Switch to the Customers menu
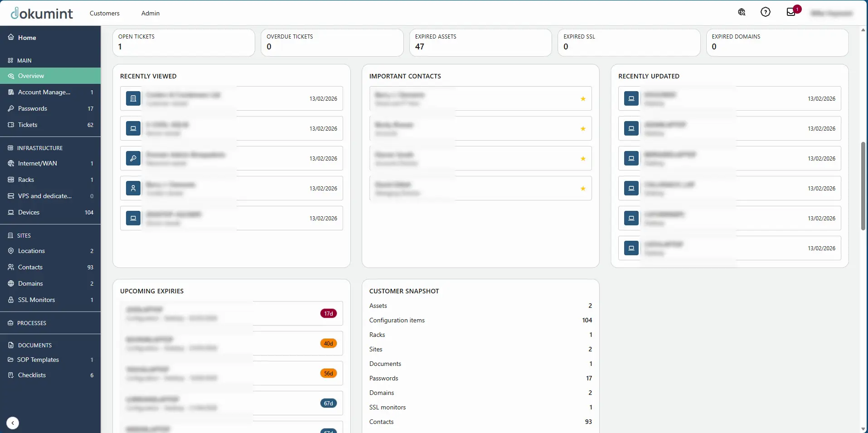 pos(105,13)
